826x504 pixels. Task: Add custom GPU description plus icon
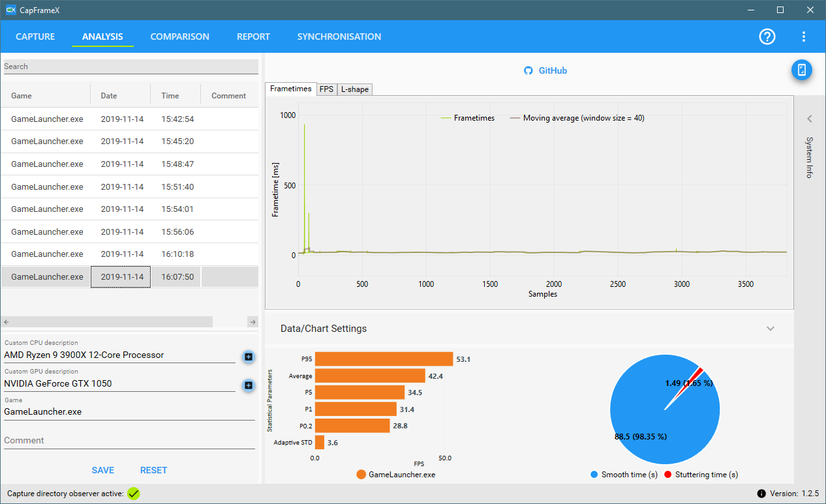click(x=249, y=385)
